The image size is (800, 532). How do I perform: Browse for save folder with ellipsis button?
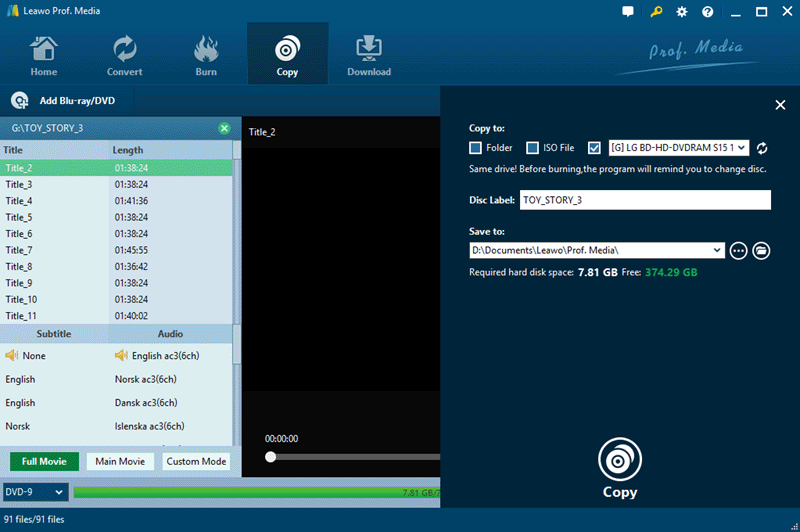[x=738, y=250]
